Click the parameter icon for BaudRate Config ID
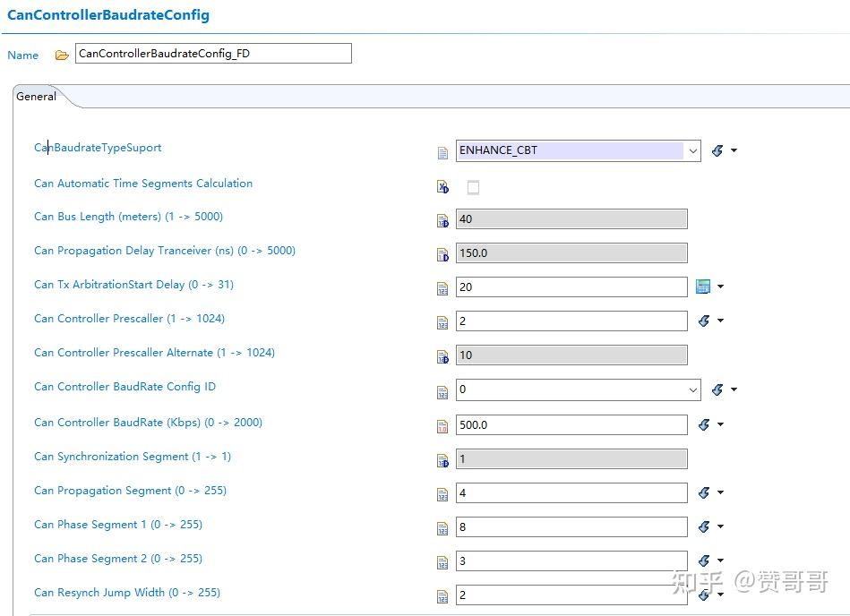 [x=442, y=392]
